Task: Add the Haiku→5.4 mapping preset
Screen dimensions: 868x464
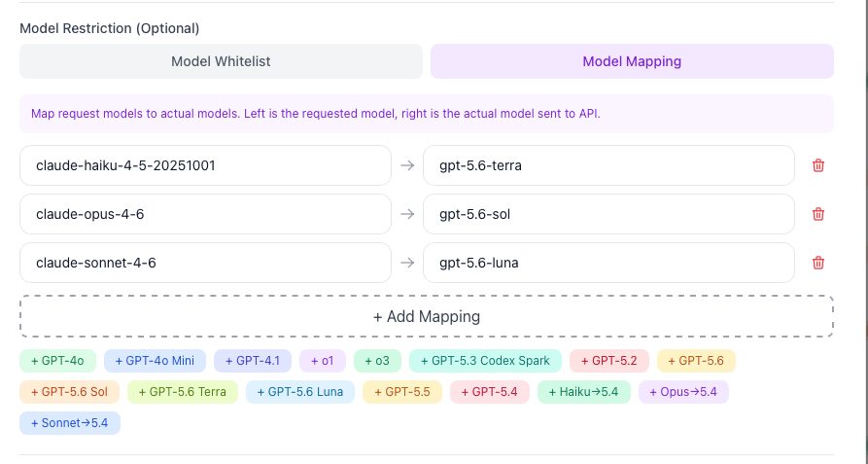Action: [583, 392]
